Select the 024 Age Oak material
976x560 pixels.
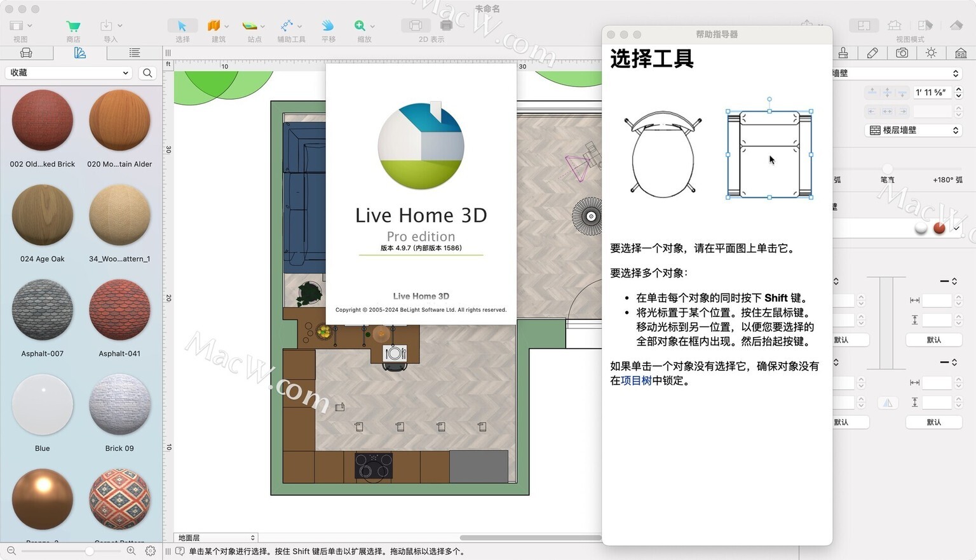tap(43, 215)
